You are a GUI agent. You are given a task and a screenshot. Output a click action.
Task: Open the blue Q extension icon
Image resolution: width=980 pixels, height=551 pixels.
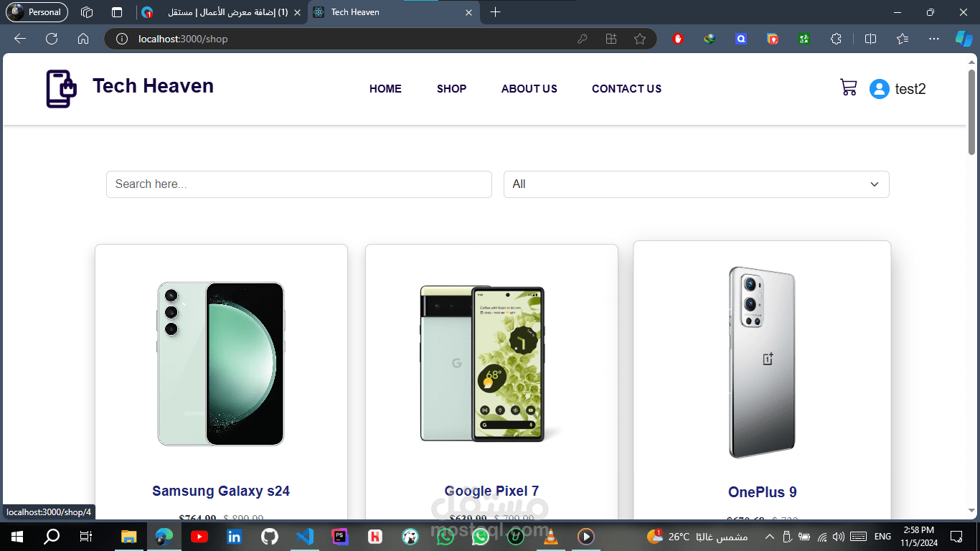tap(741, 39)
